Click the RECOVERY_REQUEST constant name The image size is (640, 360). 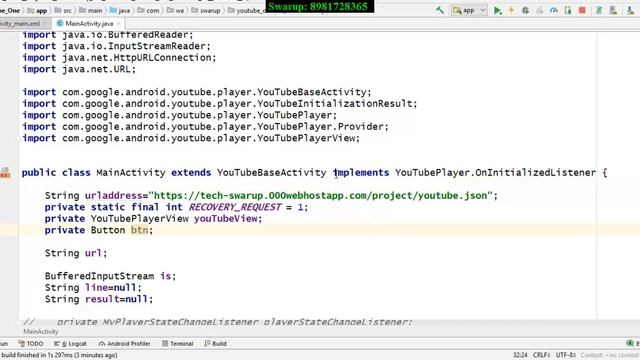(x=235, y=207)
